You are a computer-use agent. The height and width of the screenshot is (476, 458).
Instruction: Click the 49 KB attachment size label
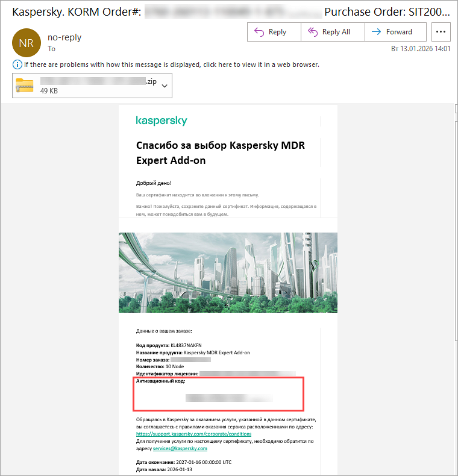tap(49, 91)
